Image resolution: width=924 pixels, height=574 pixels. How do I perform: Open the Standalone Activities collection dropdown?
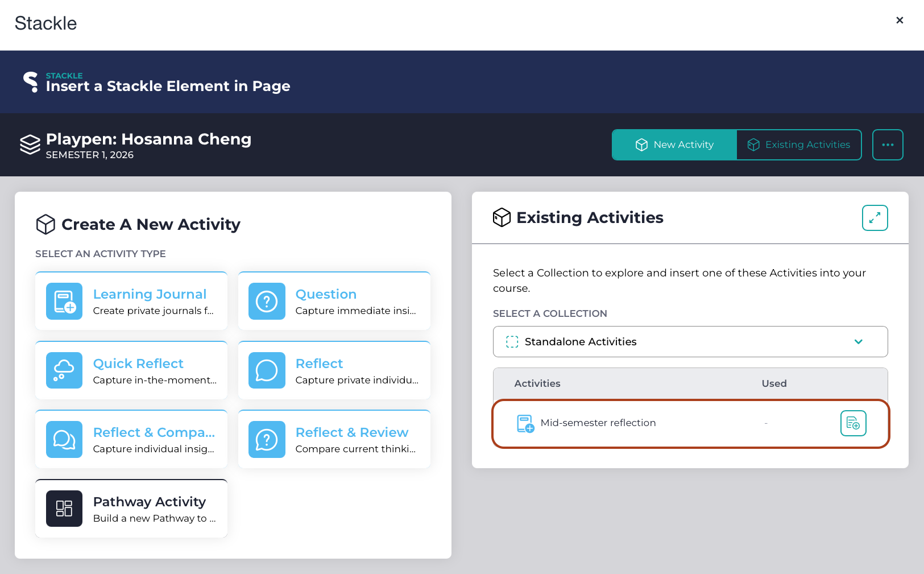pos(690,341)
